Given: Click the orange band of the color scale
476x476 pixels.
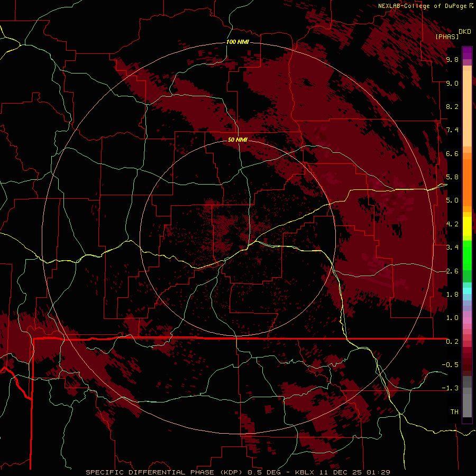Looking at the screenshot, I should (x=467, y=182).
